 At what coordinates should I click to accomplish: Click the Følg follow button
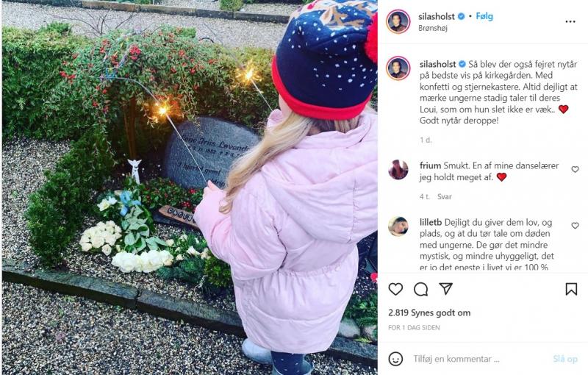[x=484, y=16]
